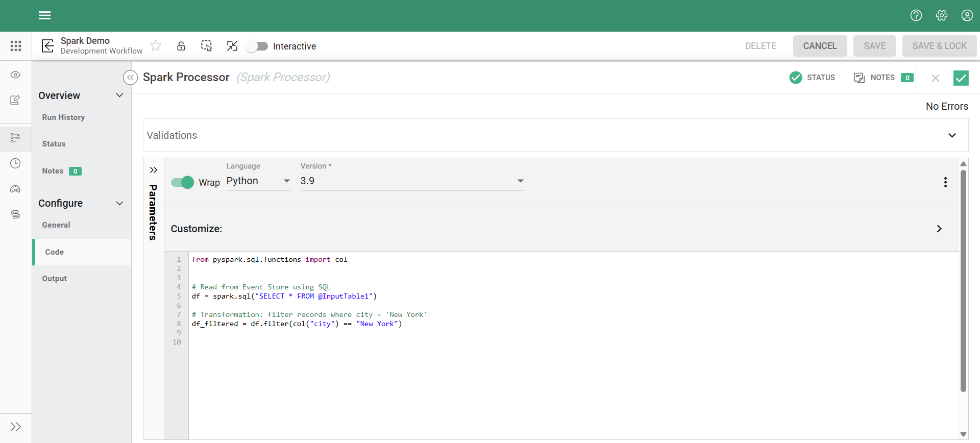Click the help question mark icon
The width and height of the screenshot is (980, 443).
[916, 15]
